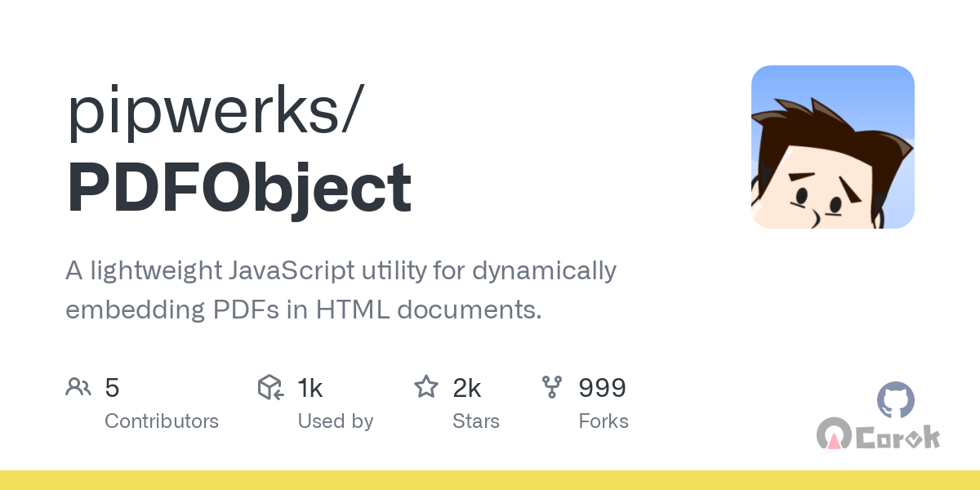Click the Used by package icon
This screenshot has width=980, height=490.
click(x=270, y=387)
